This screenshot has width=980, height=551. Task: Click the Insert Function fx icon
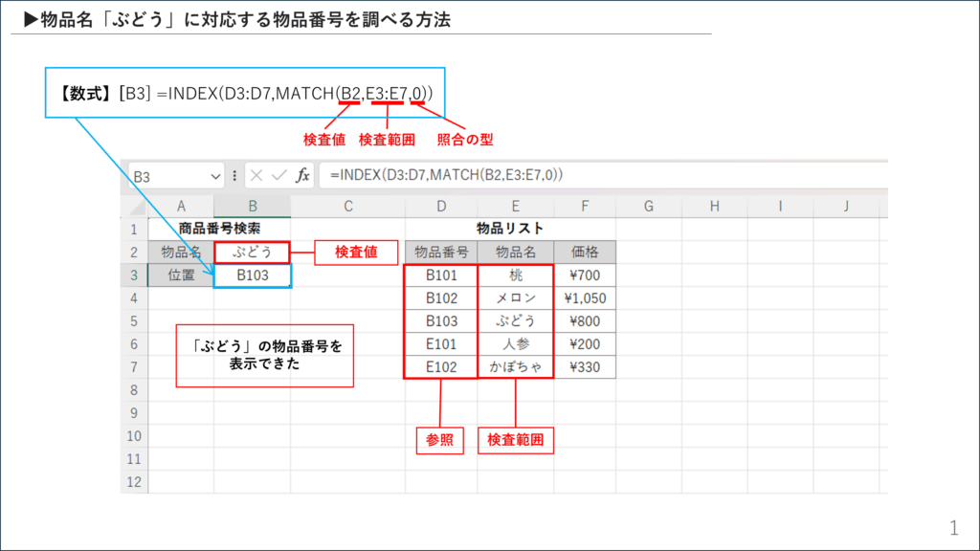click(x=302, y=176)
